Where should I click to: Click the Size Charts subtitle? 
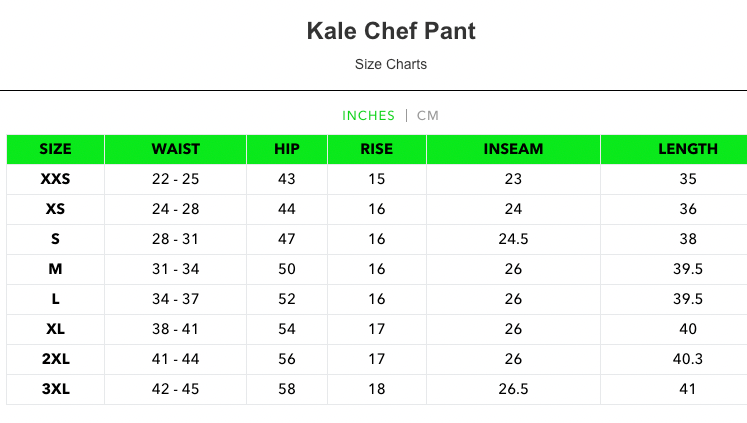pos(391,64)
